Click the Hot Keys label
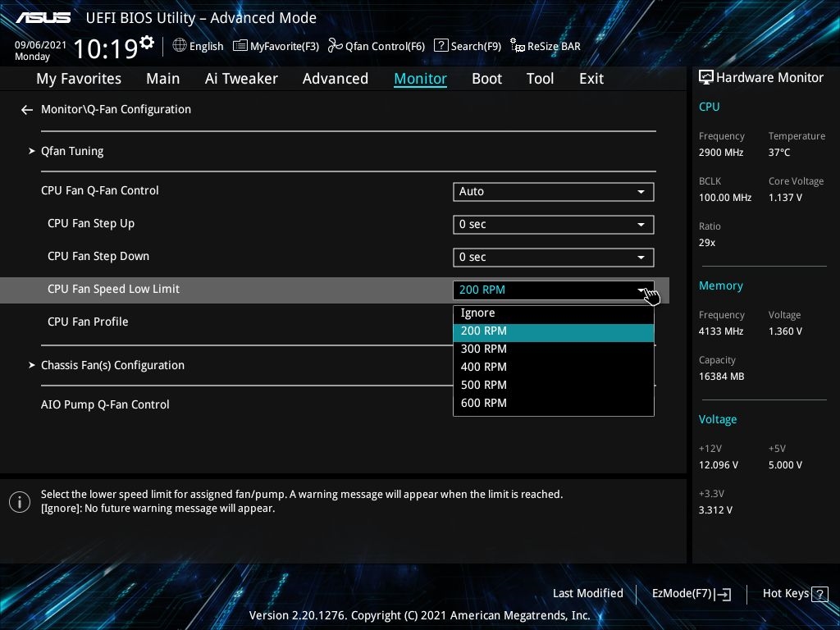 785,594
